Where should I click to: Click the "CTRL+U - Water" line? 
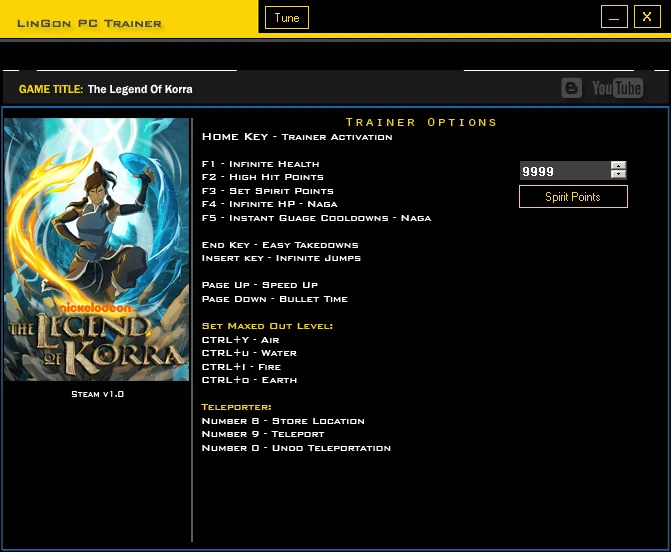coord(249,353)
